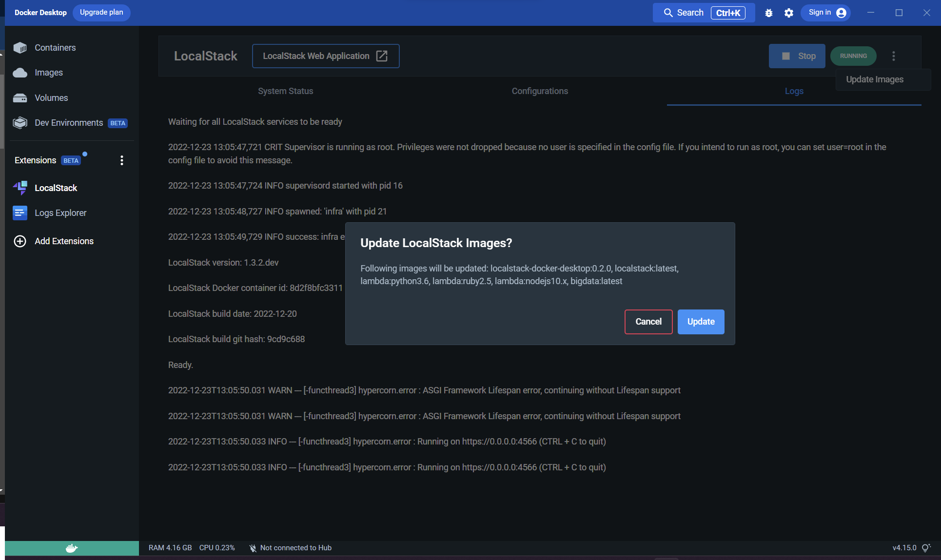Click the Images cloud icon
This screenshot has width=941, height=560.
[20, 73]
